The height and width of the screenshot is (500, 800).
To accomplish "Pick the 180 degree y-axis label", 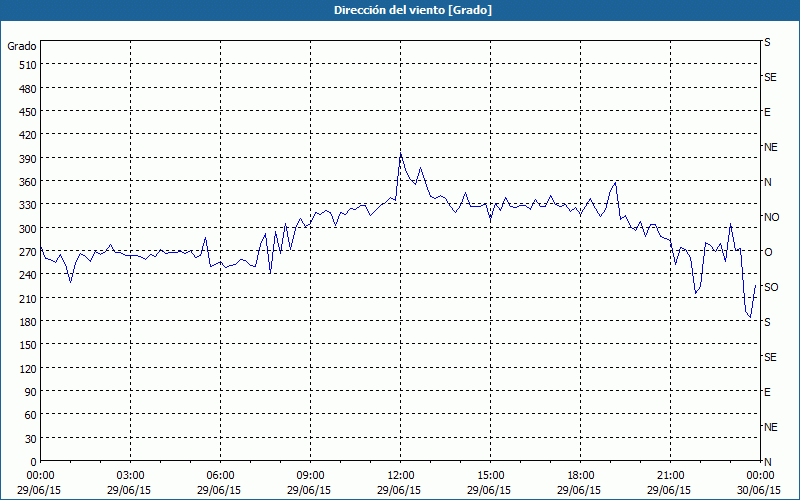I will (28, 322).
